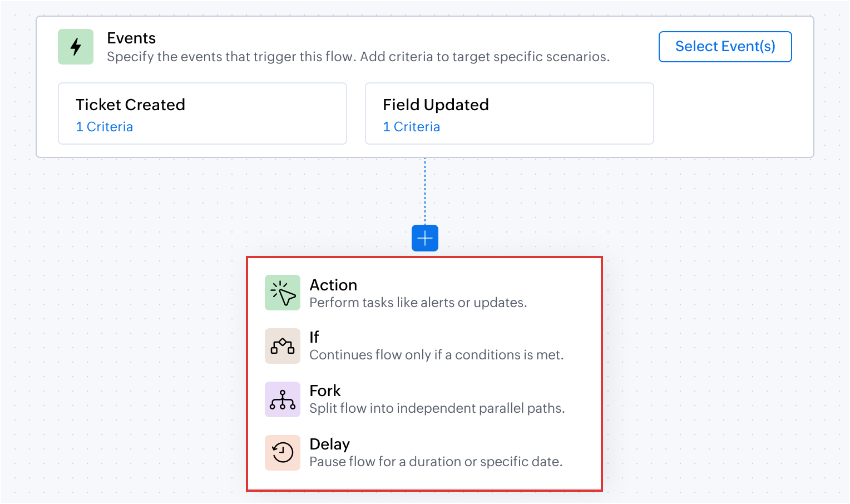The image size is (850, 504).
Task: Click the Events section heading
Action: 131,38
